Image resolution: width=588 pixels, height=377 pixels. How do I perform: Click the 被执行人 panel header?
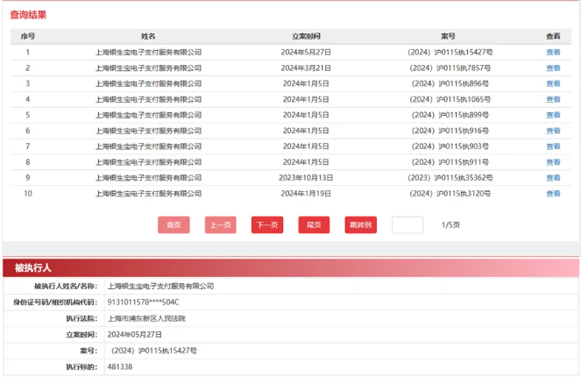[291, 267]
